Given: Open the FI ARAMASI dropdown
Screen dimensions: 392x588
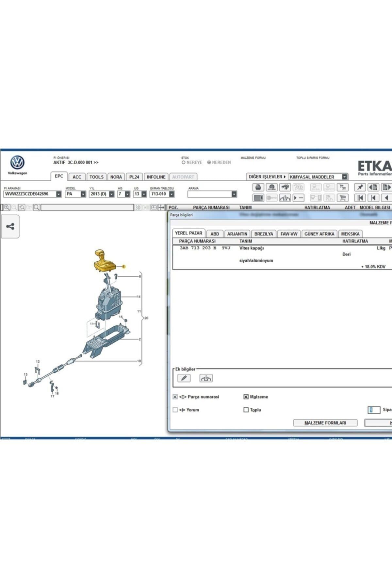Looking at the screenshot, I should click(58, 194).
